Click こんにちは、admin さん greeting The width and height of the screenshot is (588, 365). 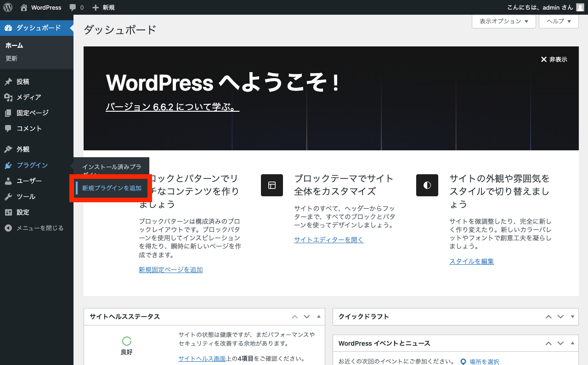click(x=540, y=7)
